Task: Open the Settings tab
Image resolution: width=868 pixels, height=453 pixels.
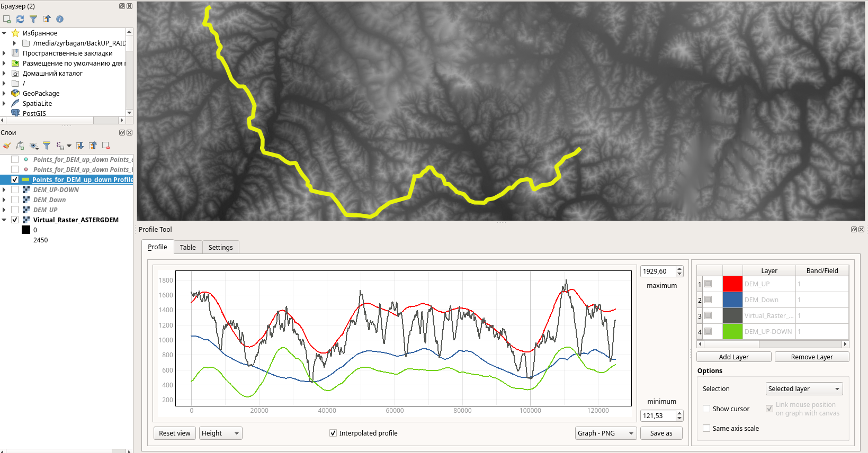Action: pos(220,247)
